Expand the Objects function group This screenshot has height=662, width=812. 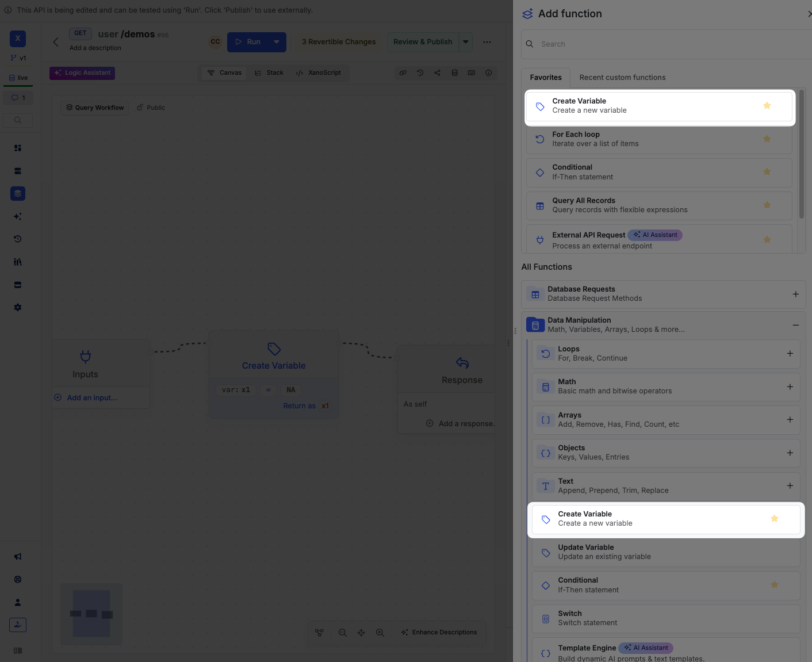pos(790,453)
